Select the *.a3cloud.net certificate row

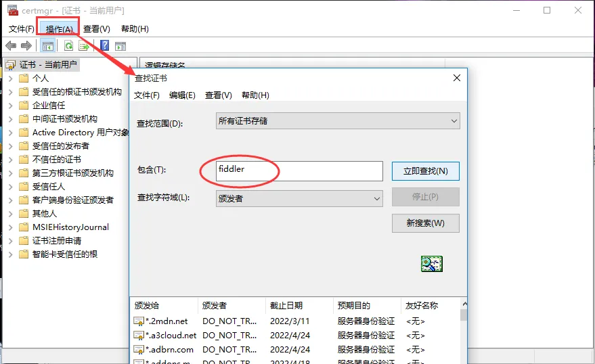click(296, 335)
